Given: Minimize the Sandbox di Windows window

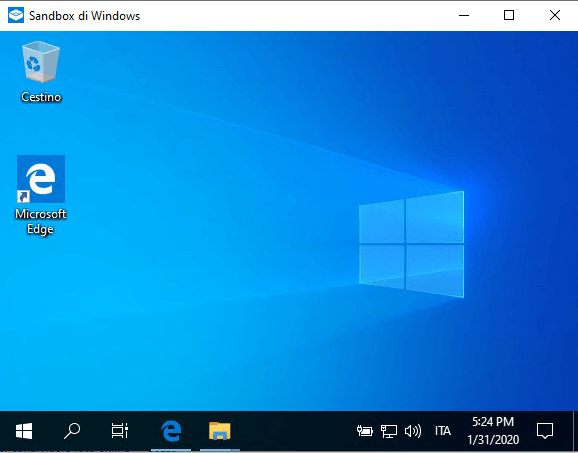Looking at the screenshot, I should click(x=464, y=15).
